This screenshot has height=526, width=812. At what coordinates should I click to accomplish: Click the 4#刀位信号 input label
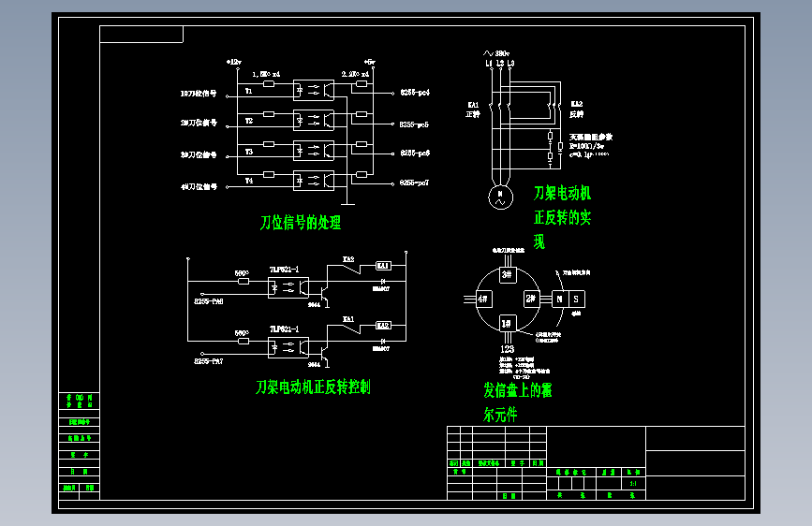(x=199, y=186)
